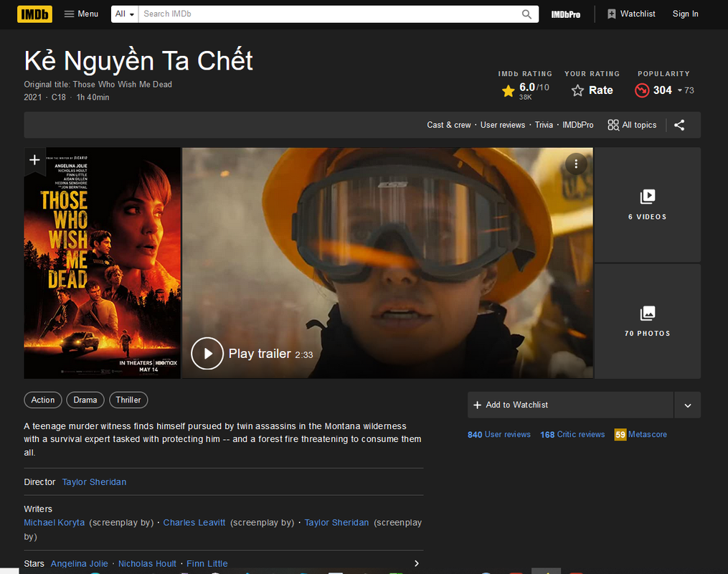Open 168 Critic reviews

pos(572,434)
